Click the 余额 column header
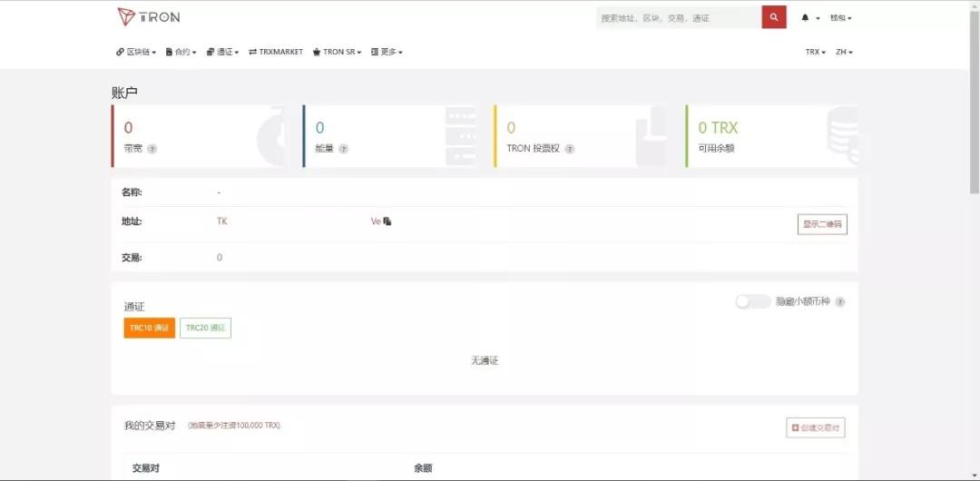980x481 pixels. coord(423,468)
